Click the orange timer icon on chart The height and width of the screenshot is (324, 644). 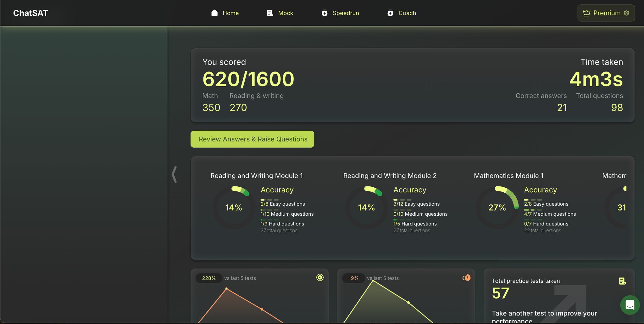(x=467, y=277)
